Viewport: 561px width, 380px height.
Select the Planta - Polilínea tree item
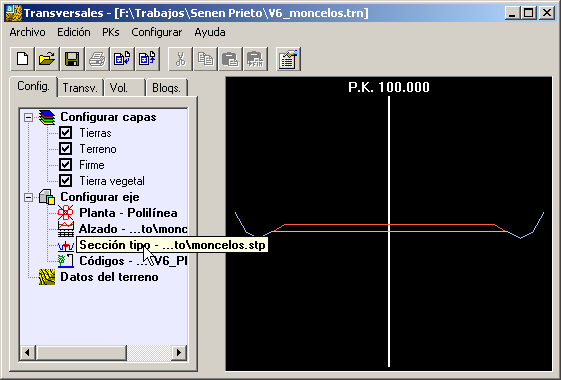pyautogui.click(x=128, y=213)
